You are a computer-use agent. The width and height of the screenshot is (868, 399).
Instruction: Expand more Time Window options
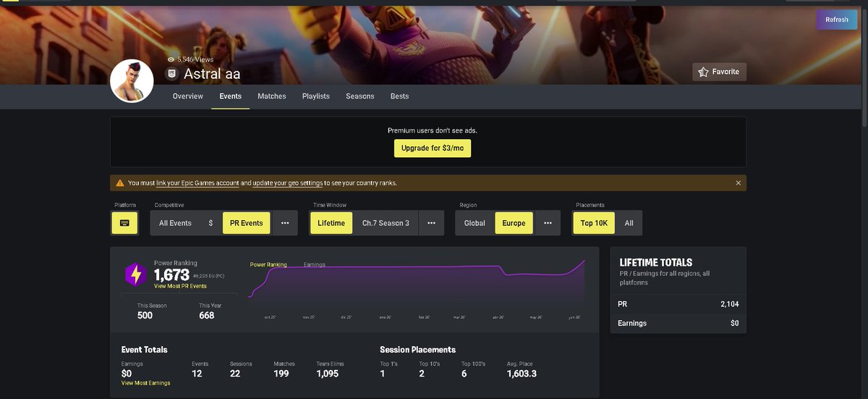[431, 223]
